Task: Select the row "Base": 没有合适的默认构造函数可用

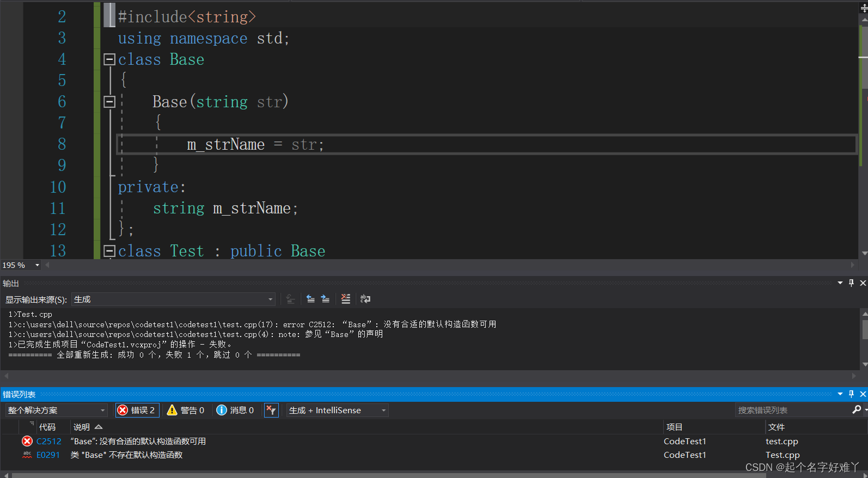Action: click(x=434, y=442)
